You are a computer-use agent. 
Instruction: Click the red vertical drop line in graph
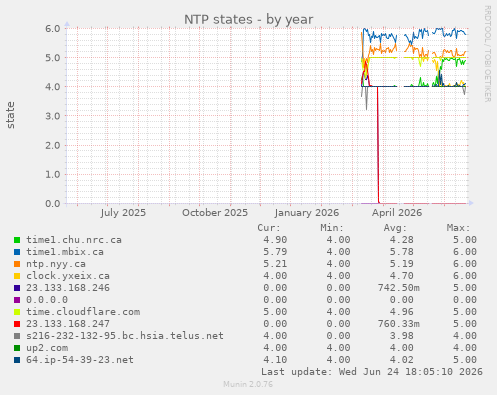378,145
